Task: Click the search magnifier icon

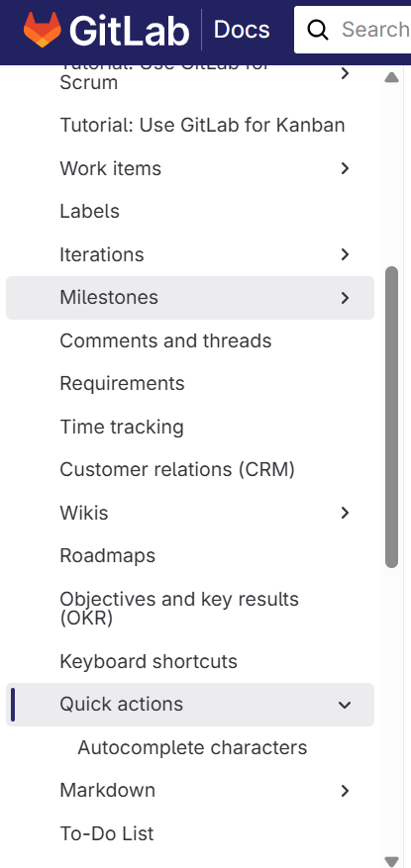Action: 318,30
